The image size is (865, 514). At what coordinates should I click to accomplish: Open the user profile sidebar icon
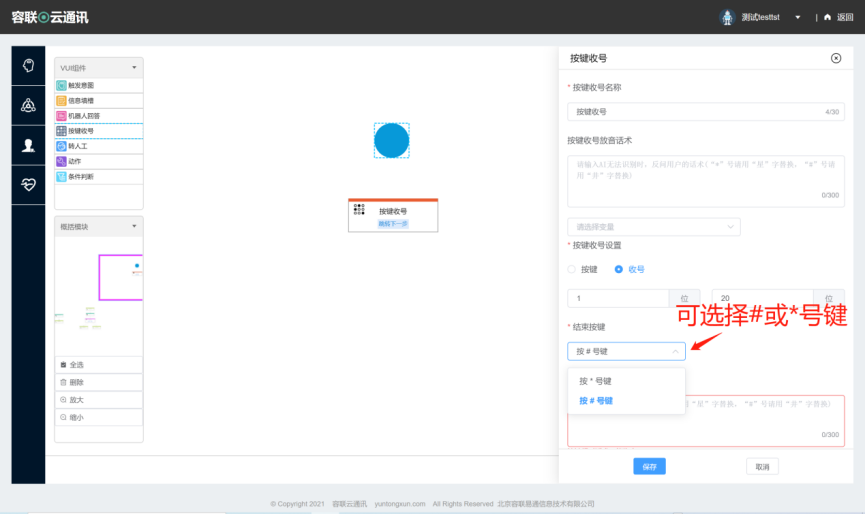(x=28, y=145)
